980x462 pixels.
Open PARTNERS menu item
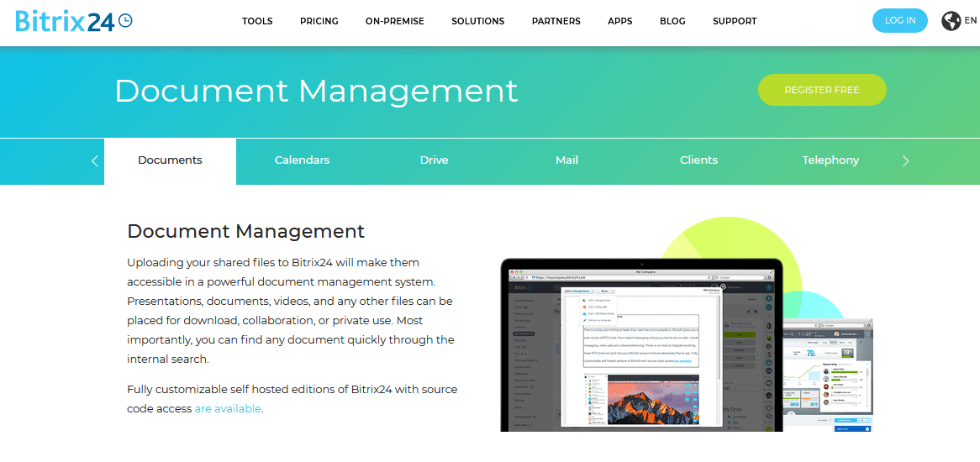556,21
